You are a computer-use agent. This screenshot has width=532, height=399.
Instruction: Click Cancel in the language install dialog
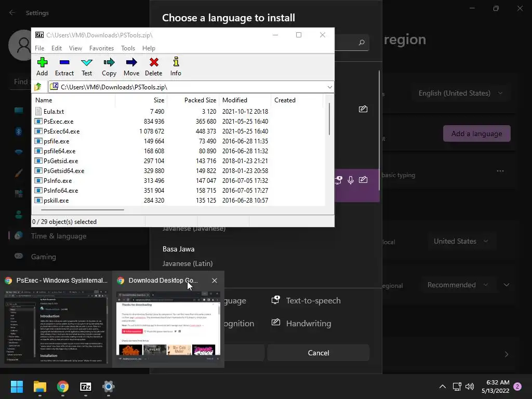coord(318,353)
